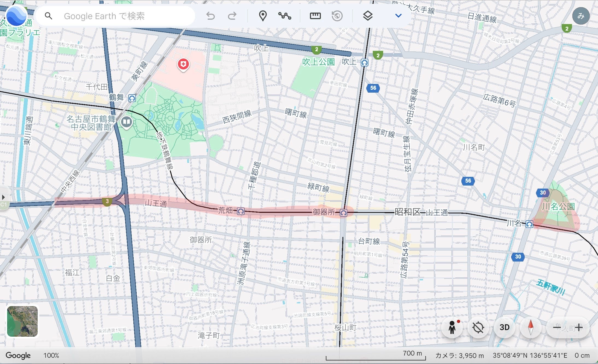Reset the compass to north
This screenshot has width=598, height=364.
pyautogui.click(x=530, y=327)
